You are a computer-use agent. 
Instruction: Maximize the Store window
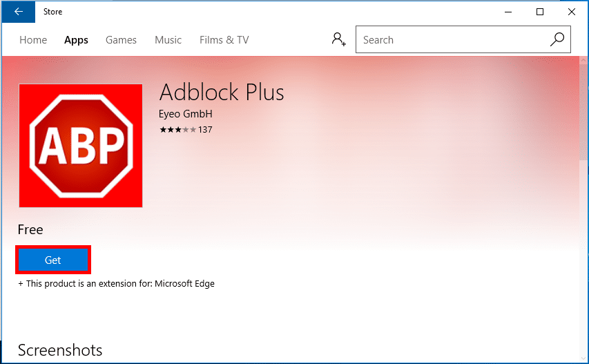(x=540, y=12)
